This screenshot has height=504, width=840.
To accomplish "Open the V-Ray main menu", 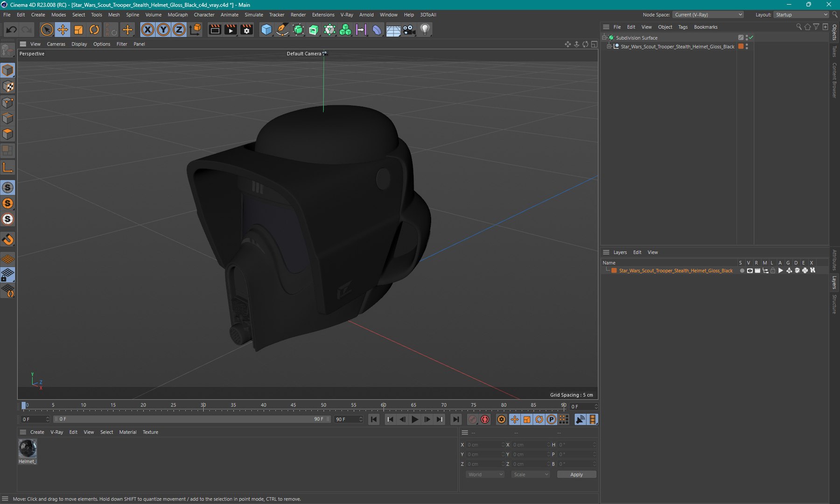I will point(347,15).
